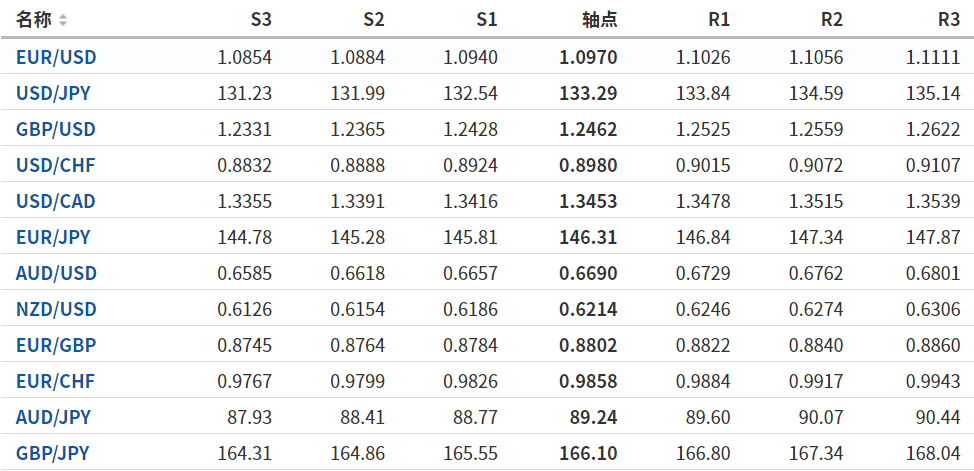Screen dimensions: 974x471
Task: Select the GBP/USD pair link
Action: [56, 130]
